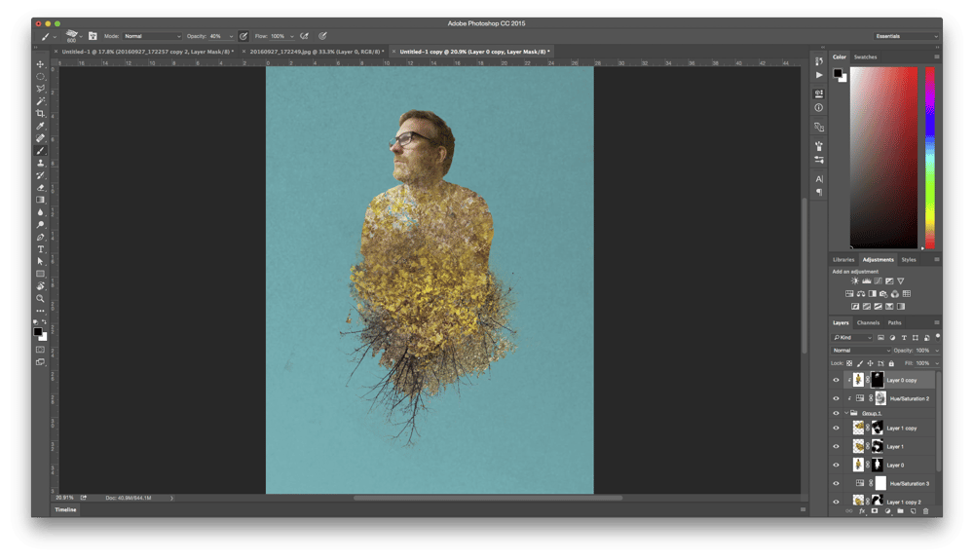Switch to 20160927_172249.jpg document tab
This screenshot has width=974, height=560.
(x=317, y=52)
